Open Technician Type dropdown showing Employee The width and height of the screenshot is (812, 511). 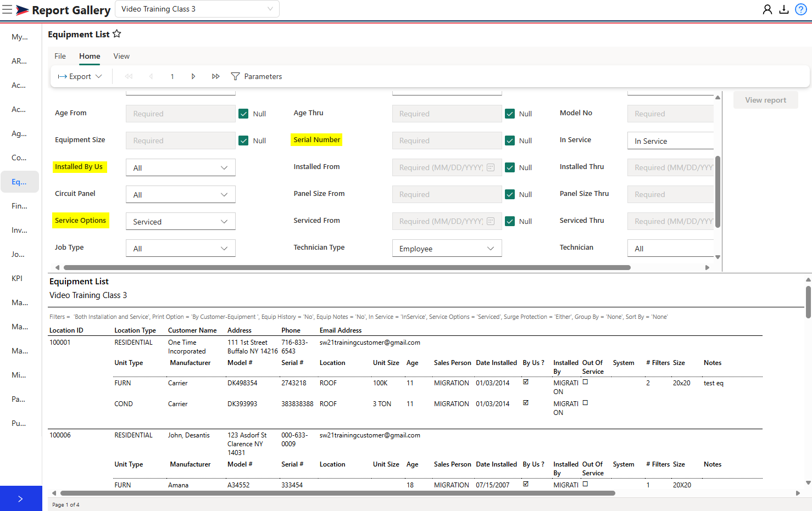click(x=447, y=248)
